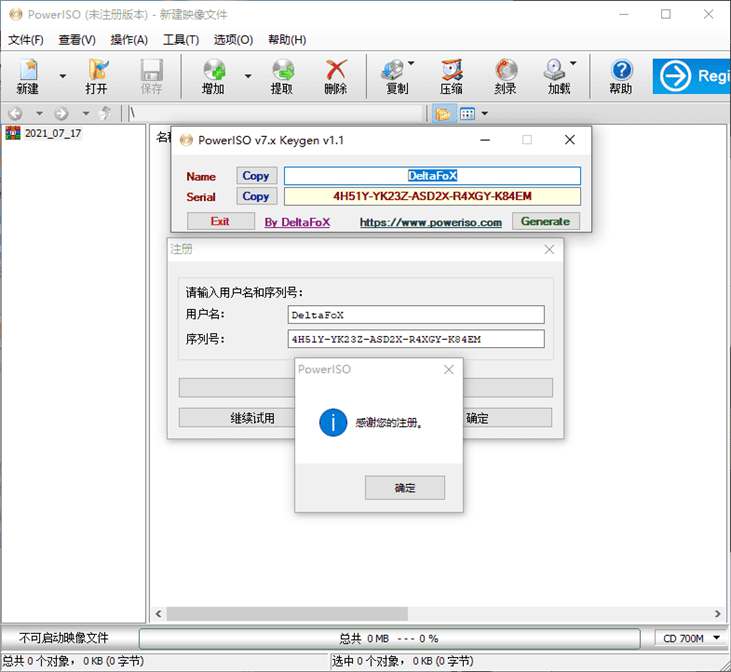This screenshot has height=672, width=731.
Task: Open the view mode dropdown arrow
Action: point(485,114)
